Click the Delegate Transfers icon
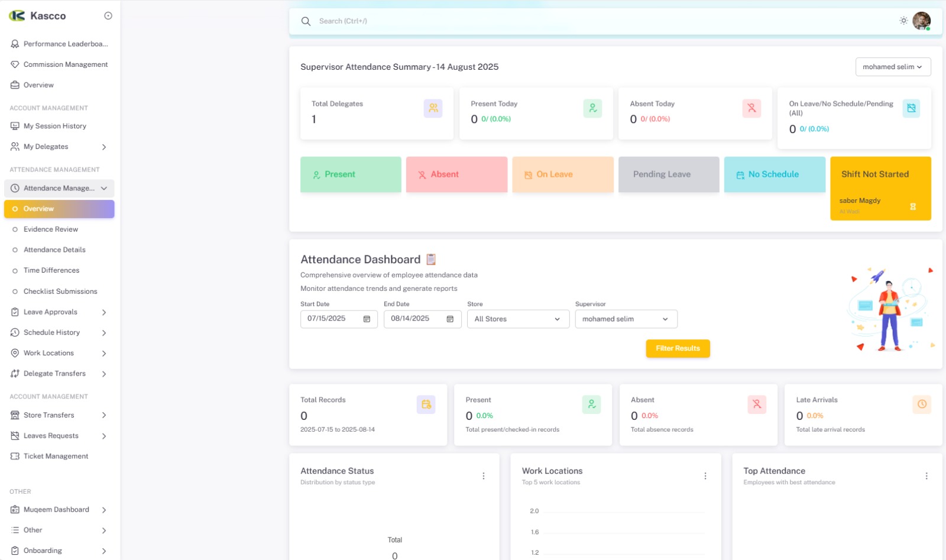This screenshot has height=560, width=946. pos(15,374)
